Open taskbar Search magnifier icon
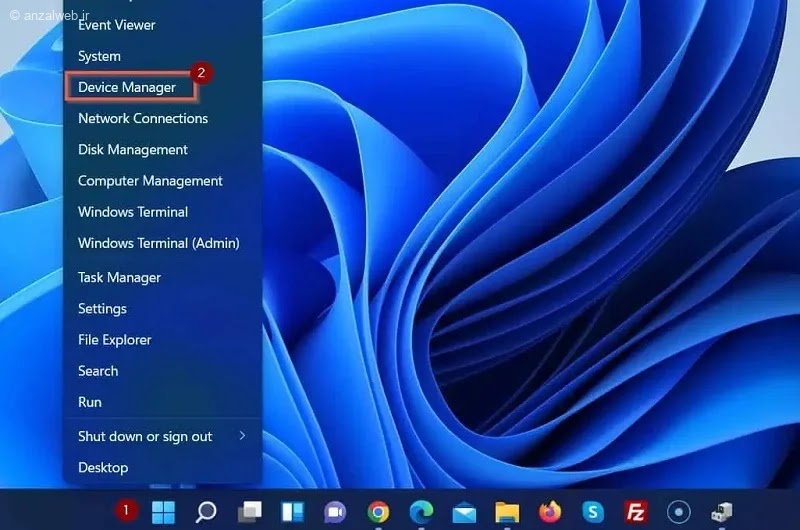 point(206,512)
